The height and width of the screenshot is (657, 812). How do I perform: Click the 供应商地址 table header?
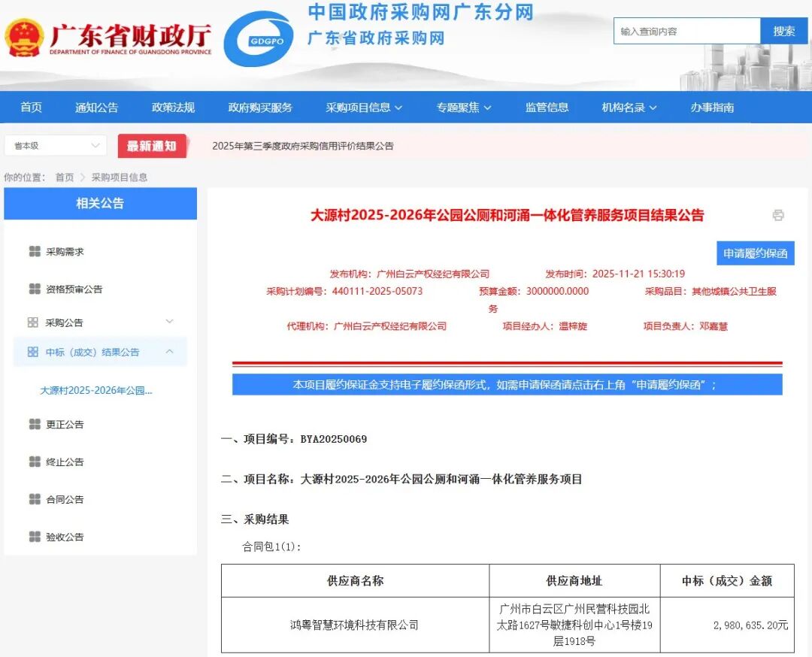pyautogui.click(x=574, y=581)
